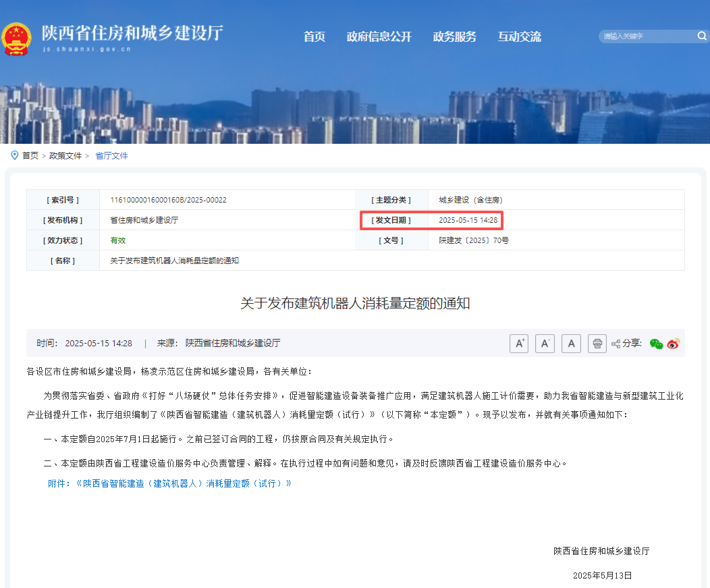This screenshot has height=588, width=710.
Task: Click the location pin breadcrumb icon
Action: tap(14, 155)
